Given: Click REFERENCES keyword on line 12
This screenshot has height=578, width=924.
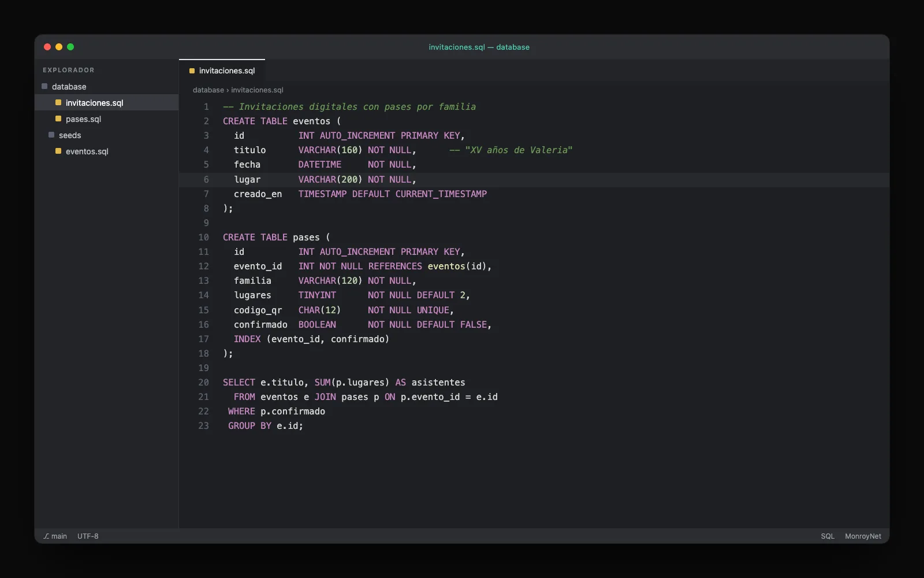Looking at the screenshot, I should click(395, 266).
